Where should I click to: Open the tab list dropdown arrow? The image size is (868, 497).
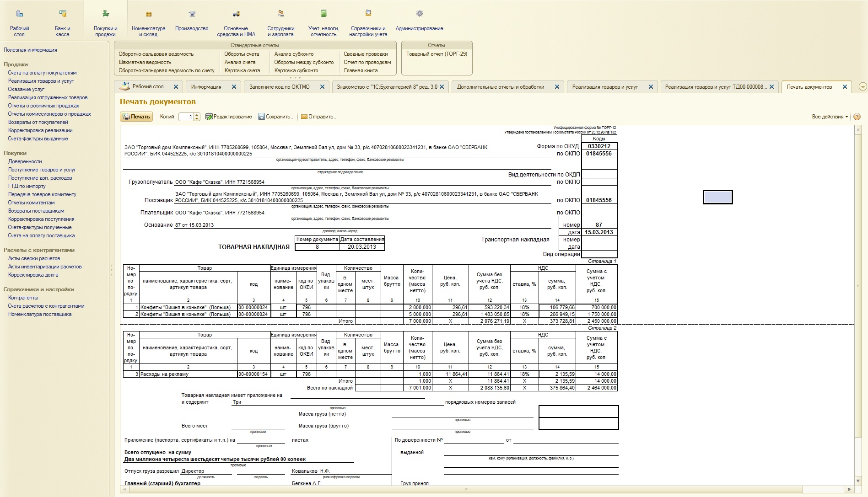click(863, 87)
